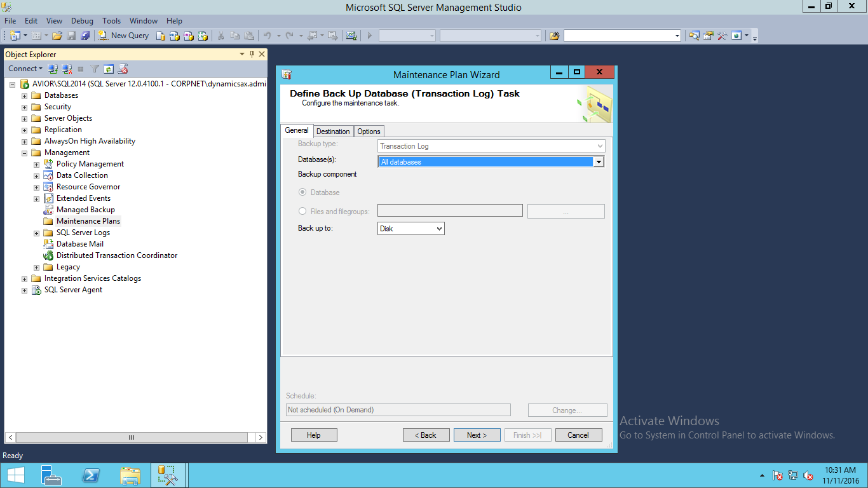The image size is (868, 488).
Task: Click the Back button in wizard
Action: coord(426,435)
